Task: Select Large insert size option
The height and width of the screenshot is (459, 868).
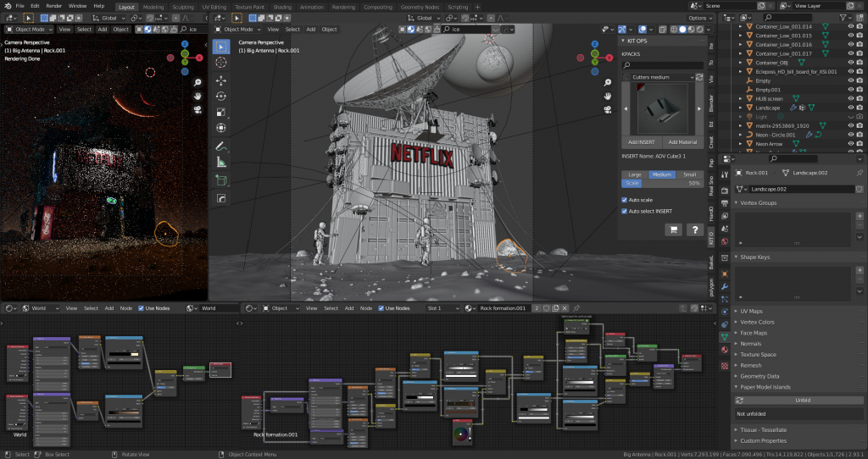Action: point(635,174)
